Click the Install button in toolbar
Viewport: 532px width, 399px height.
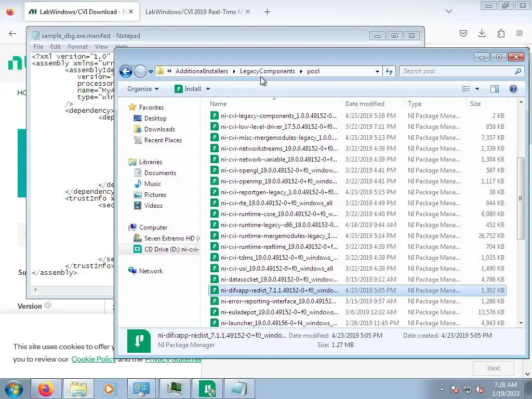pos(188,89)
